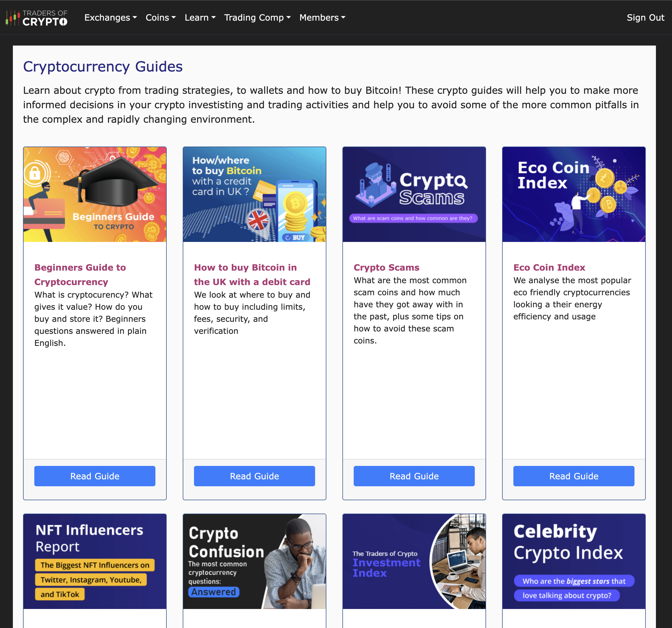Click Read Guide for Eco Coin Index
672x628 pixels.
coord(574,476)
